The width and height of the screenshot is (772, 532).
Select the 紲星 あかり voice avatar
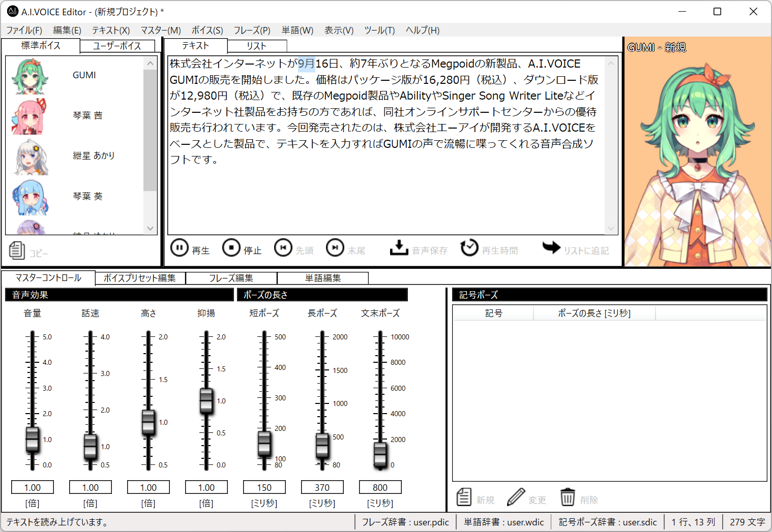tap(30, 157)
